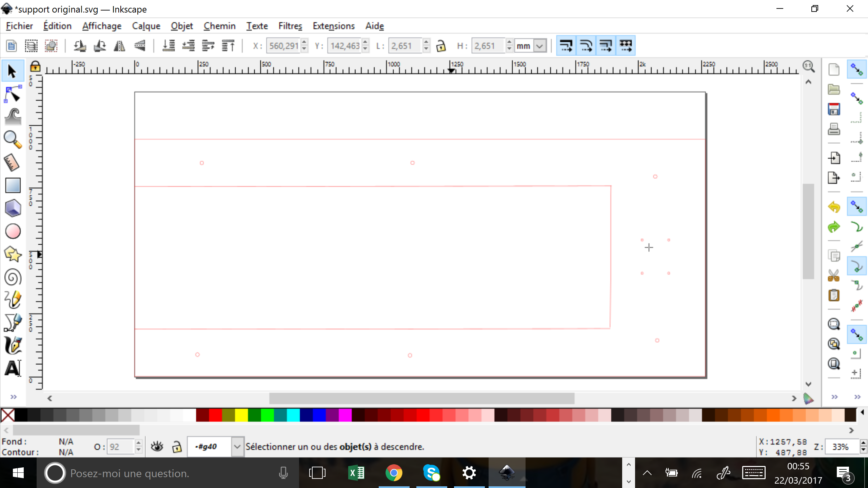Select the Calligraphy pen tool
Image resolution: width=868 pixels, height=488 pixels.
13,346
